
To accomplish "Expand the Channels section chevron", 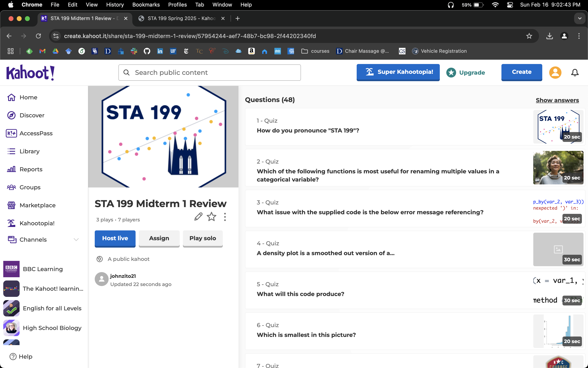I will (x=76, y=240).
